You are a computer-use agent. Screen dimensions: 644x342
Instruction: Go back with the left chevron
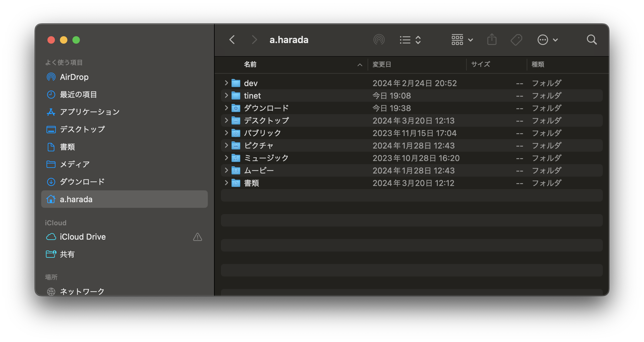tap(232, 40)
